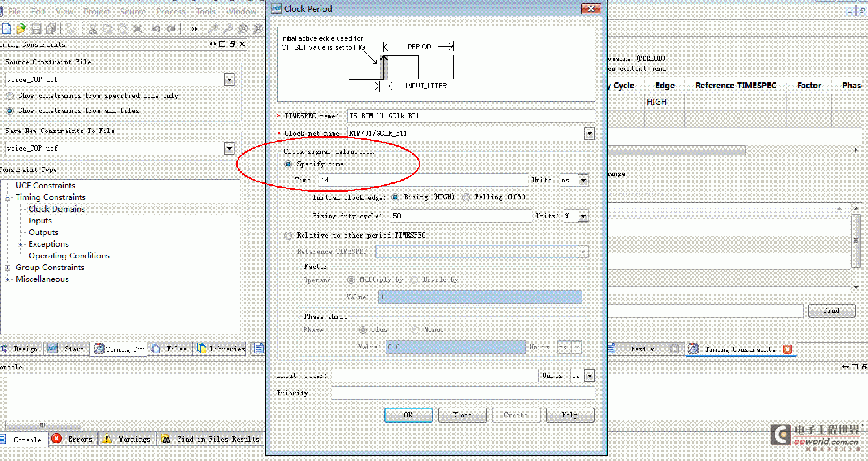
Task: Choose Rising (HIGH) initial clock edge
Action: coord(395,197)
